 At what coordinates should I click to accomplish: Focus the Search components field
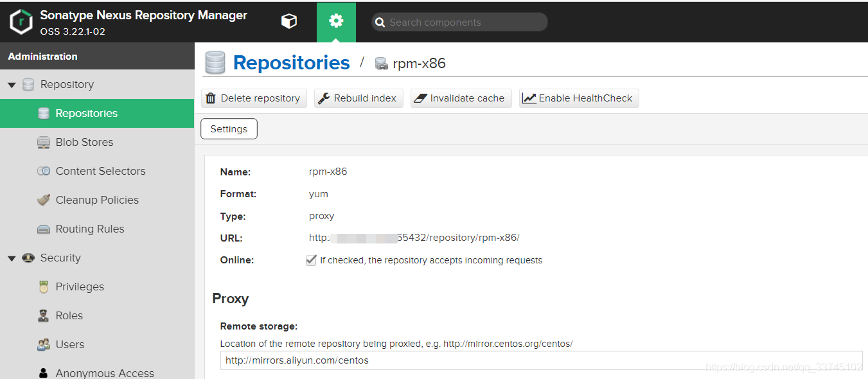(x=459, y=22)
